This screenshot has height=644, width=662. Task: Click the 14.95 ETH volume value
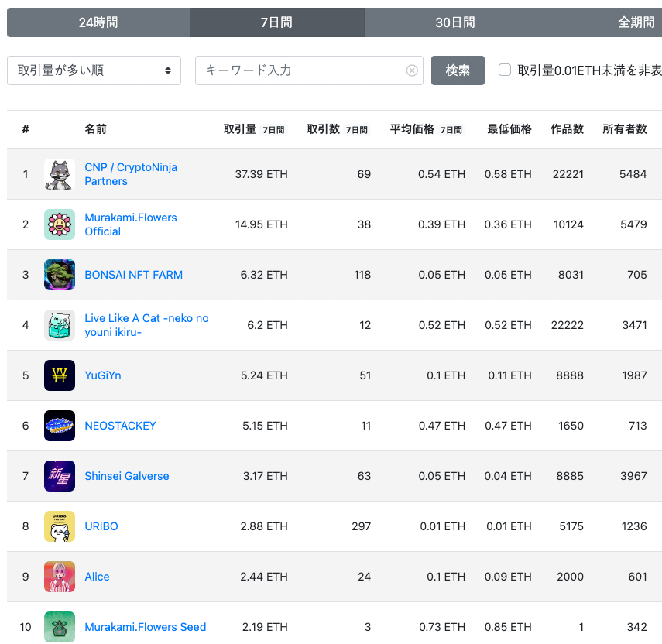pos(262,224)
